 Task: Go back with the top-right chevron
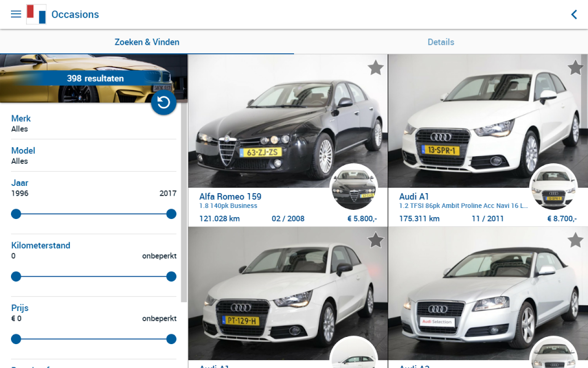pyautogui.click(x=574, y=14)
